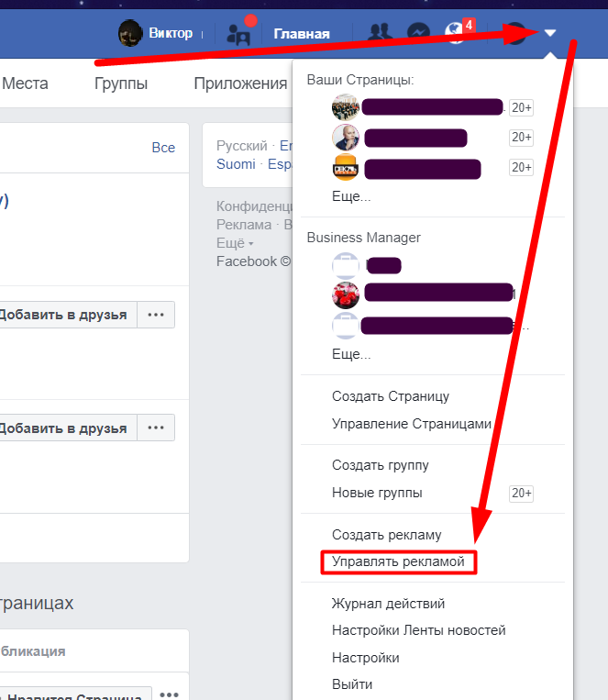Expand Еще... under Business Manager
Image resolution: width=608 pixels, height=700 pixels.
(351, 354)
